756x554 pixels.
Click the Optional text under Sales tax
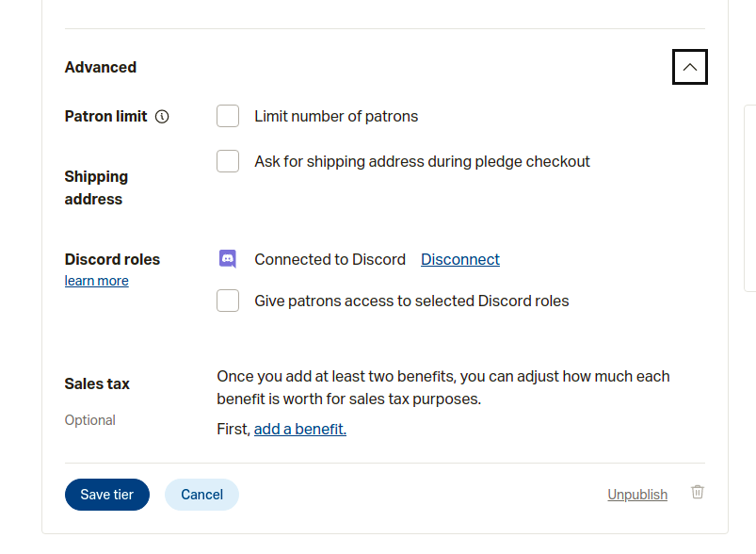[90, 420]
